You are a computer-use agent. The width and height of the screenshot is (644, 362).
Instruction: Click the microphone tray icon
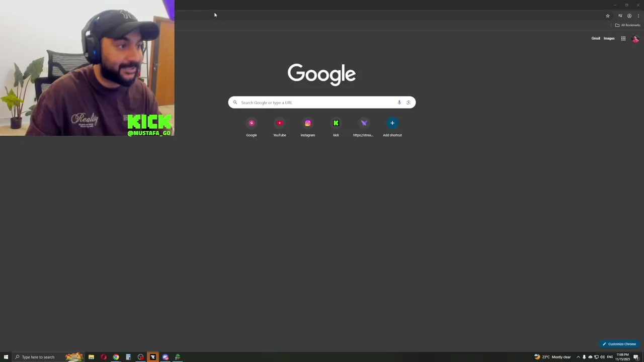pyautogui.click(x=584, y=357)
